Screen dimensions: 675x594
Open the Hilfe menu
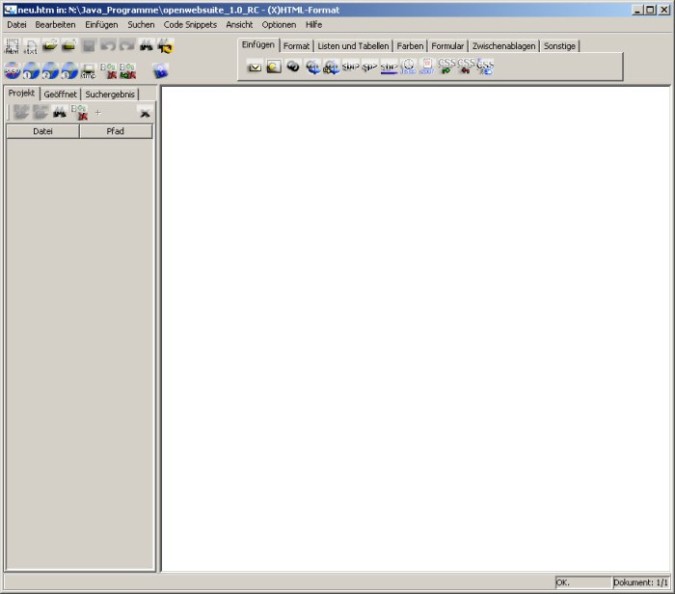point(314,25)
